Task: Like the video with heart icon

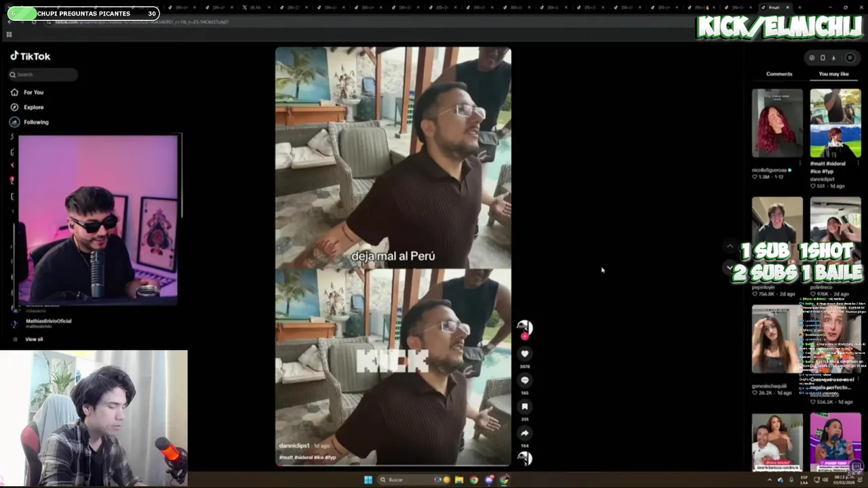Action: click(524, 354)
